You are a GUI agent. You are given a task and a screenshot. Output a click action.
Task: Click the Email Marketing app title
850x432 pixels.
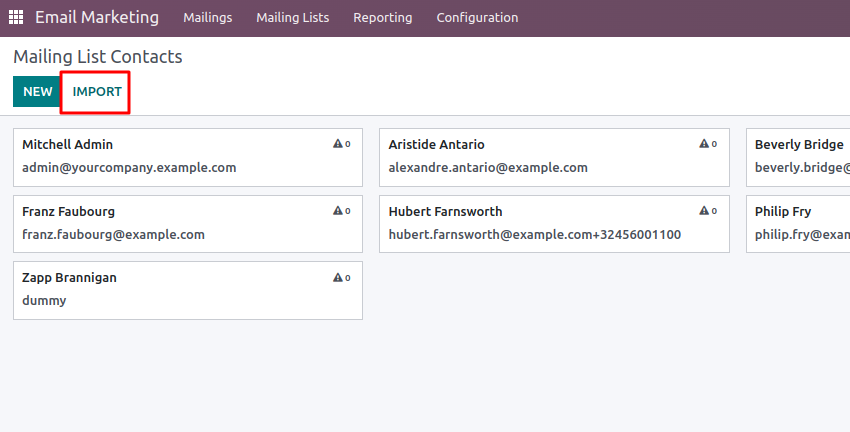(x=97, y=17)
